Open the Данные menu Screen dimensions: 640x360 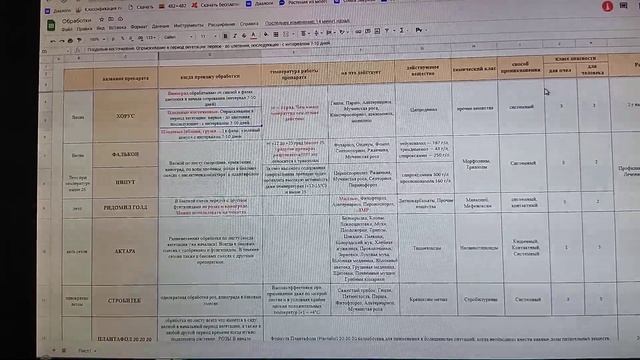click(160, 26)
